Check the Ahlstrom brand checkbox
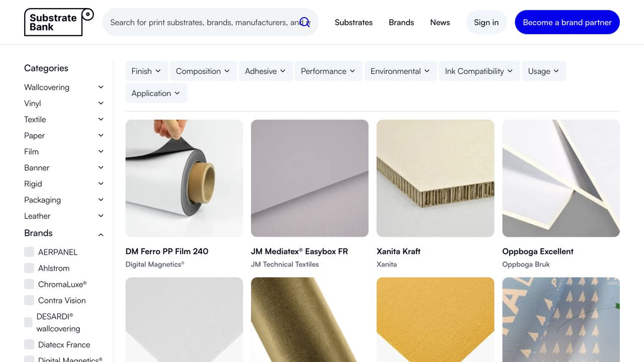This screenshot has height=362, width=644. [x=29, y=268]
